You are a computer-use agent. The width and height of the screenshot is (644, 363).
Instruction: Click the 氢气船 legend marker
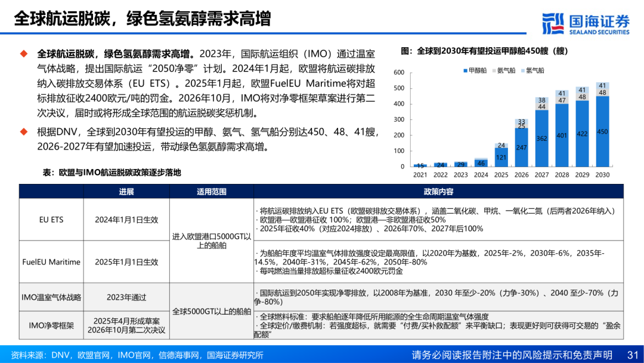click(x=524, y=70)
